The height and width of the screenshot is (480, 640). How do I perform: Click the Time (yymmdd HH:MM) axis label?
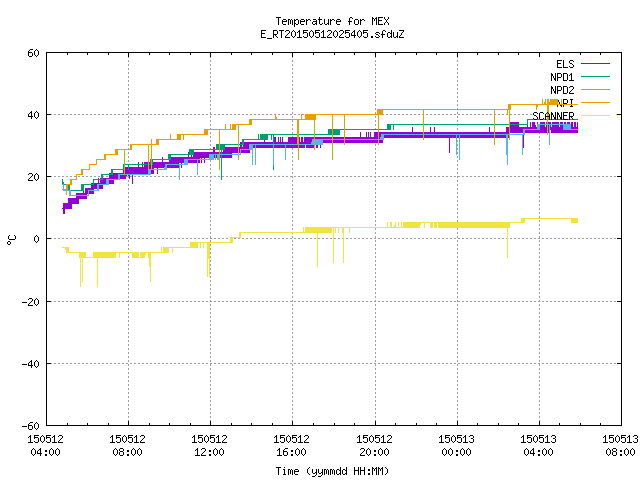click(332, 471)
